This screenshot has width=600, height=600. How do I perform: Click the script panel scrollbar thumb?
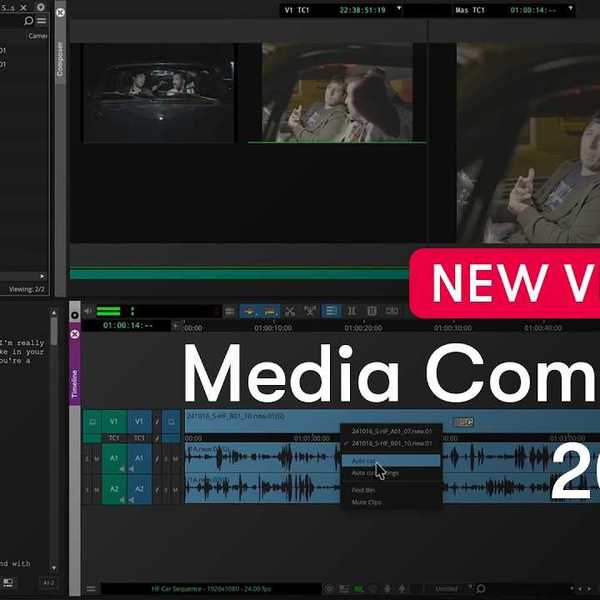point(54,331)
